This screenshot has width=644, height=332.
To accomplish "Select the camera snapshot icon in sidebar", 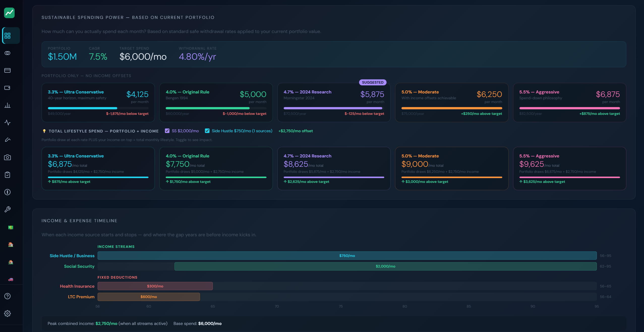I will click(7, 157).
